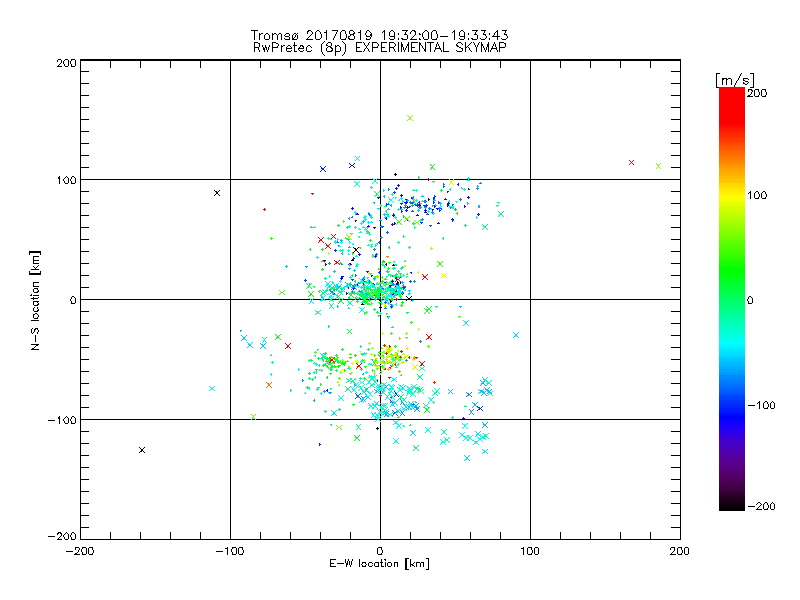Screen dimensions: 800x600
Task: Select the N-S axis "-200" tick label
Action: [62, 536]
